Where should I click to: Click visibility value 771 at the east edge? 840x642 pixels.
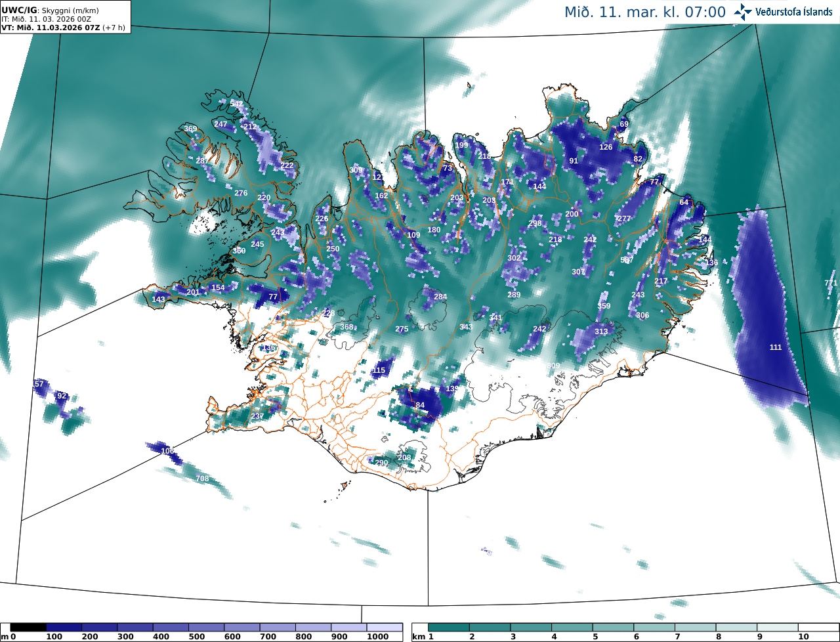click(x=831, y=283)
